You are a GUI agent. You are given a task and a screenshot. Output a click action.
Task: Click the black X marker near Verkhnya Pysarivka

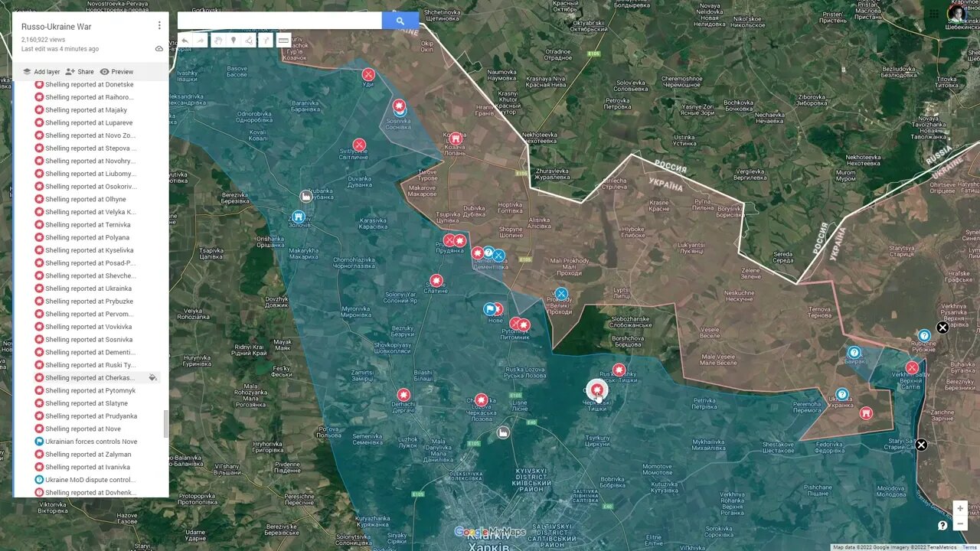pos(942,328)
